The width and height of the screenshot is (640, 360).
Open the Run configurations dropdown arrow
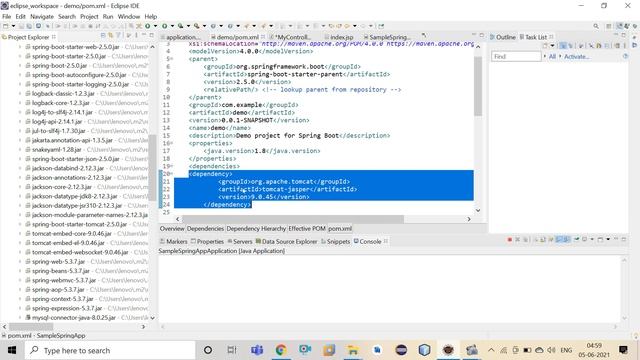172,26
